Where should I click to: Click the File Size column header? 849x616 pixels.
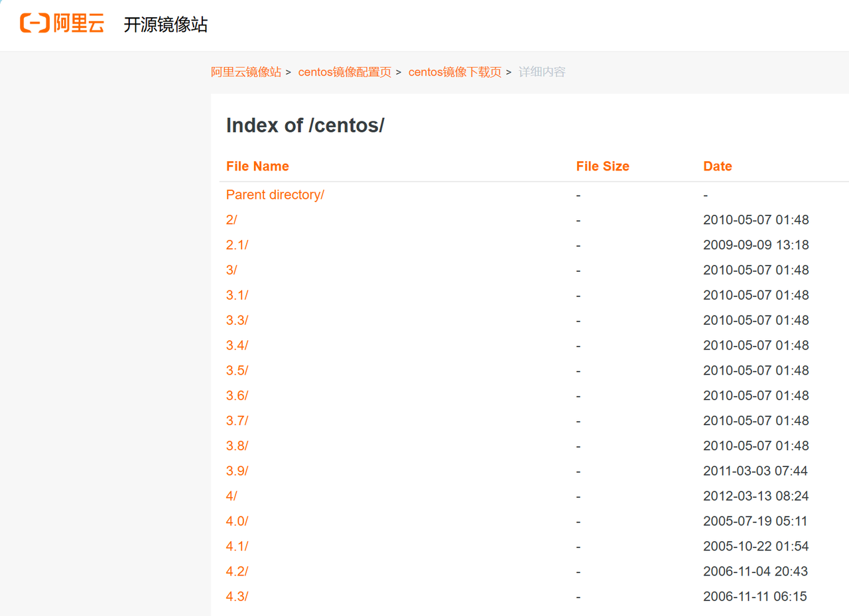602,166
